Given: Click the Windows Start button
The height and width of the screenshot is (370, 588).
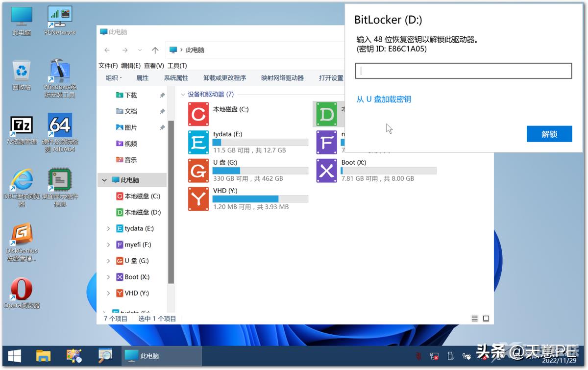Looking at the screenshot, I should tap(14, 356).
